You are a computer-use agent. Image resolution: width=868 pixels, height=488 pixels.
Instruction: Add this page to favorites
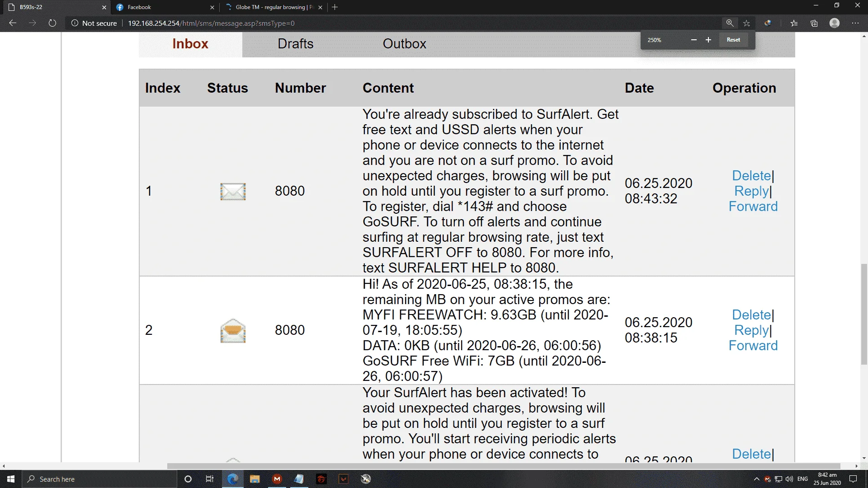pyautogui.click(x=746, y=23)
